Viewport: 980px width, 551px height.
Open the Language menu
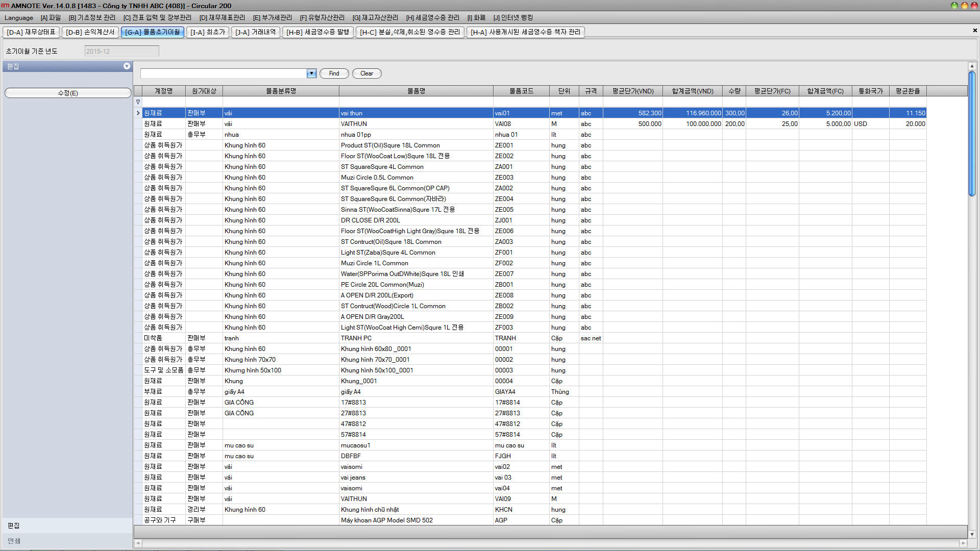19,18
